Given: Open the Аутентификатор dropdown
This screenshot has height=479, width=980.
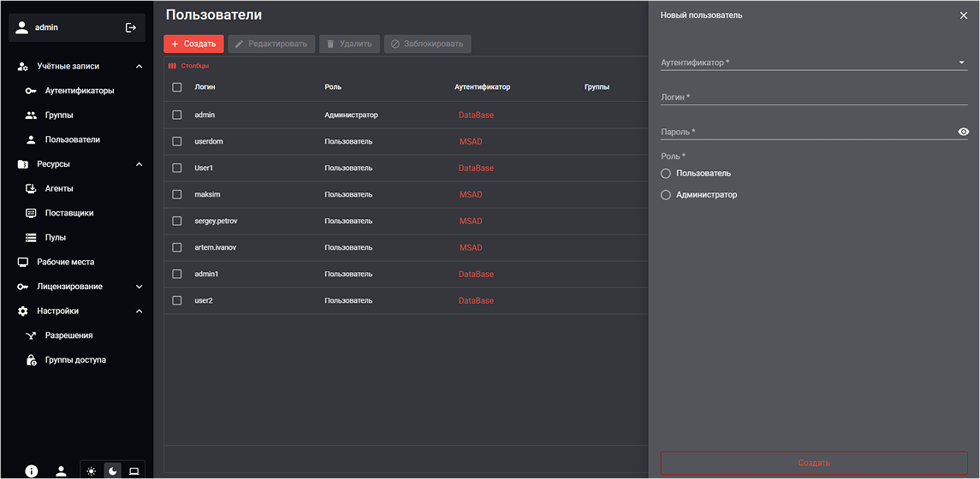Looking at the screenshot, I should coord(813,62).
